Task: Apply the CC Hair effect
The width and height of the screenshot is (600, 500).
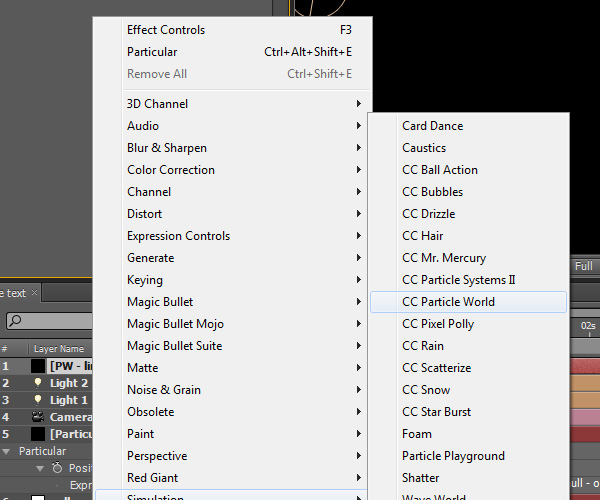Action: click(x=468, y=236)
